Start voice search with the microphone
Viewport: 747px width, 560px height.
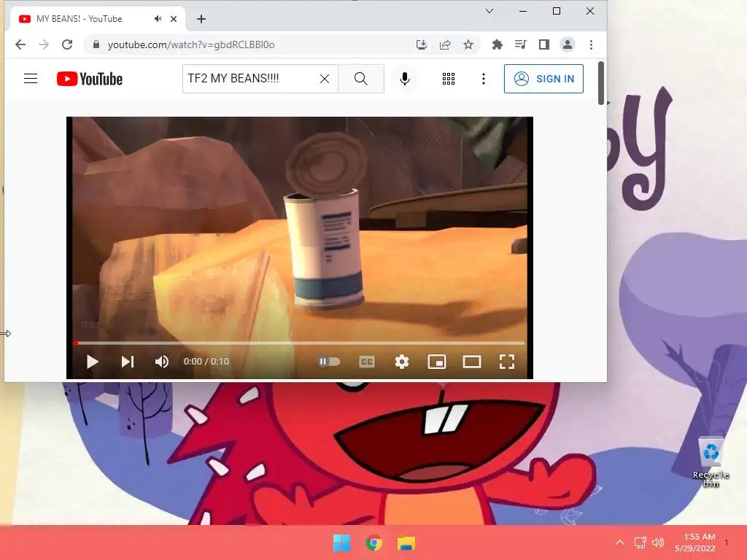point(404,79)
